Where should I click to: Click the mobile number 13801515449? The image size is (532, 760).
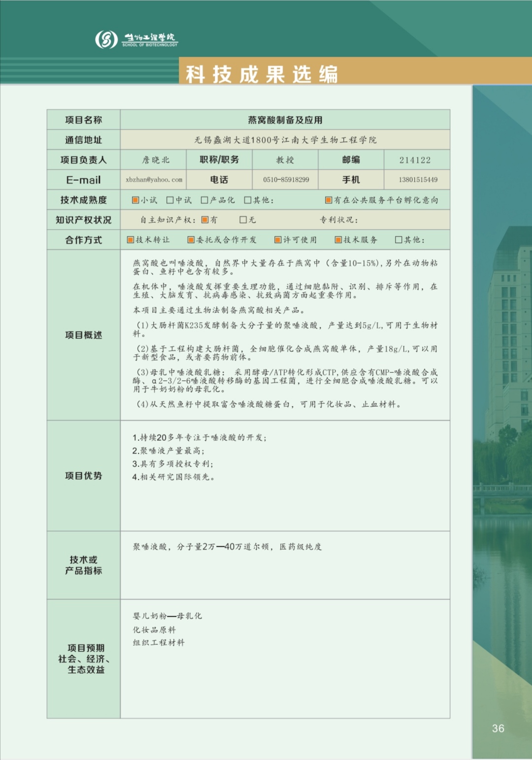(x=418, y=180)
